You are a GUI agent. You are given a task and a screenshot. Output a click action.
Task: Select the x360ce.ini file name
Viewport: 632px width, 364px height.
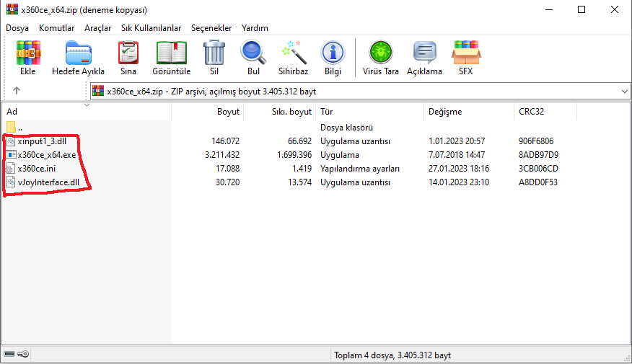tap(37, 169)
